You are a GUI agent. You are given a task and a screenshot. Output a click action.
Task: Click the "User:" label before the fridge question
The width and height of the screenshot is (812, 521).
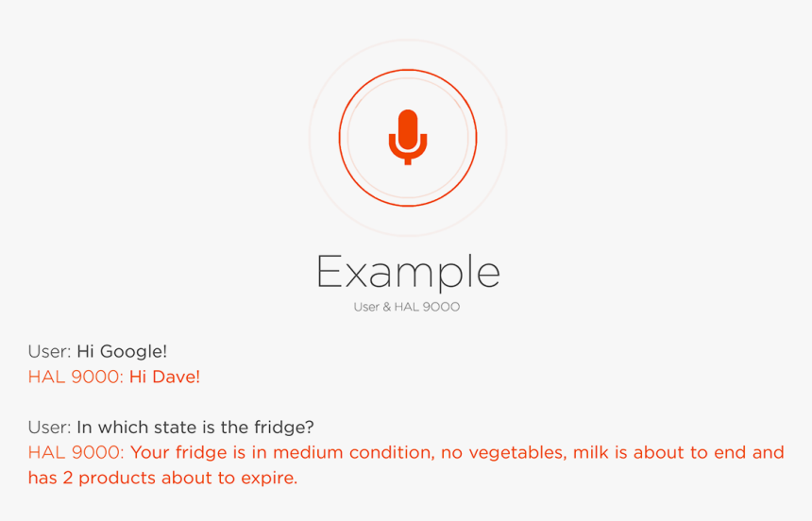click(x=49, y=428)
